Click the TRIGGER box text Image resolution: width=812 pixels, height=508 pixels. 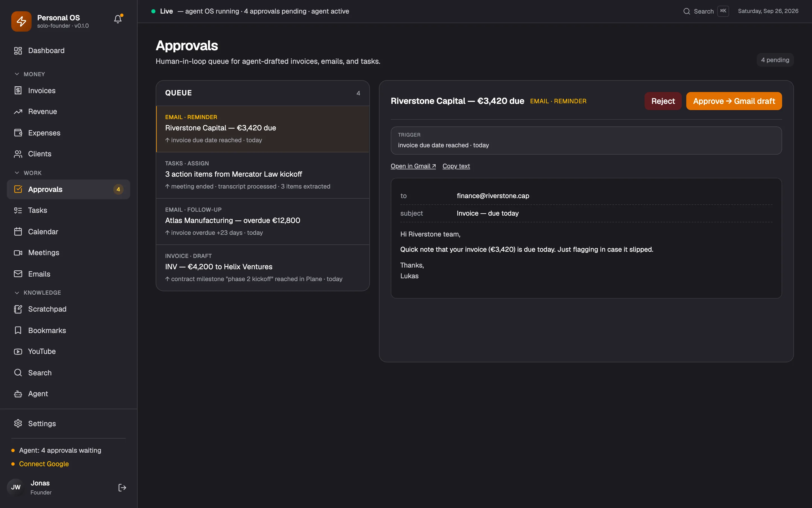click(x=443, y=145)
